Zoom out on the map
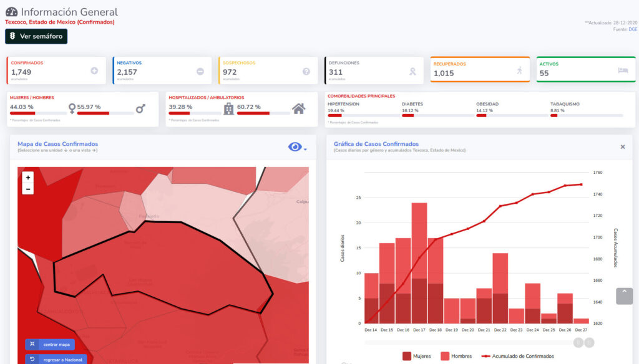 (x=28, y=189)
